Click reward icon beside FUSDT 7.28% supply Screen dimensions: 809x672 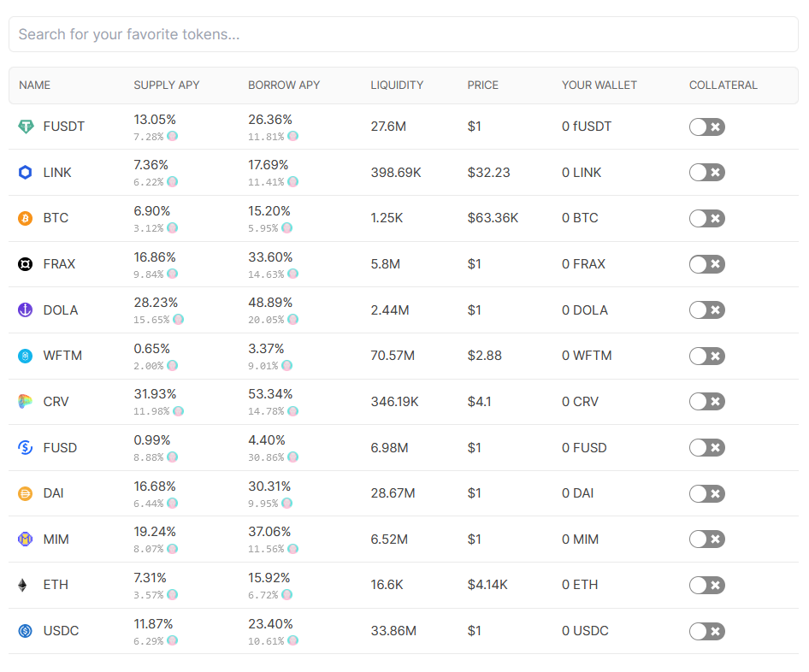[x=173, y=136]
